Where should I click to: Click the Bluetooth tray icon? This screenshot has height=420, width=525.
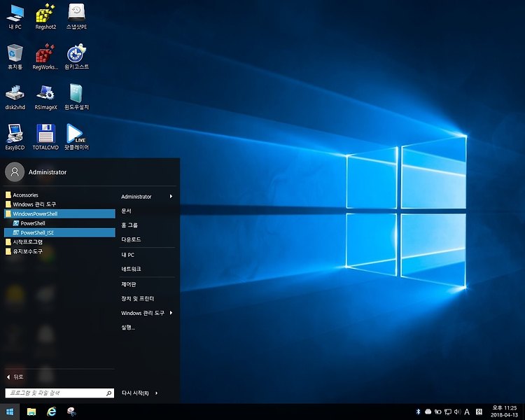point(418,412)
